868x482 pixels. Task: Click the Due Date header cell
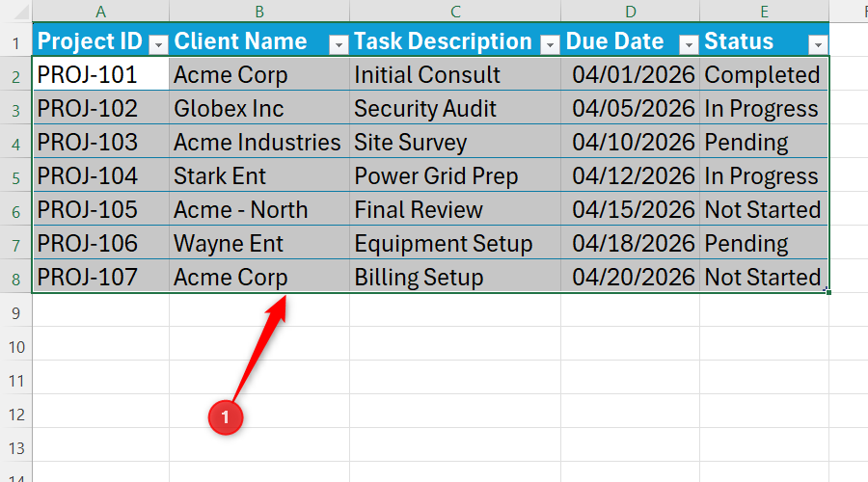tap(630, 40)
